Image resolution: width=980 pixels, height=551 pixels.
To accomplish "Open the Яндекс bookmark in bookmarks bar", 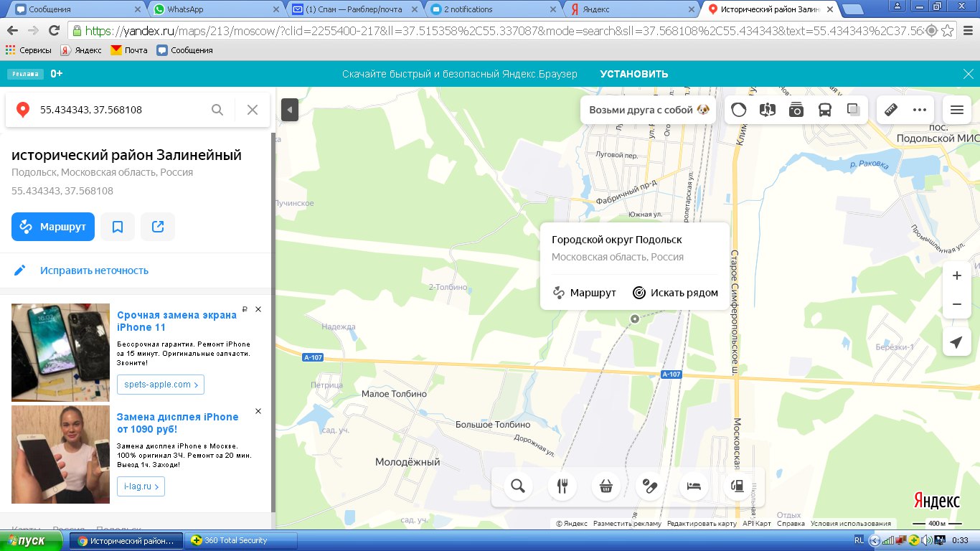I will coord(81,50).
